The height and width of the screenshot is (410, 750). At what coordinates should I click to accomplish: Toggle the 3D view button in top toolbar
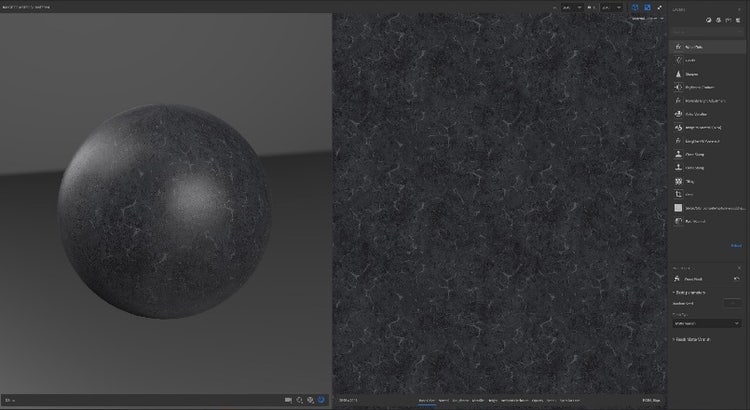(x=635, y=7)
